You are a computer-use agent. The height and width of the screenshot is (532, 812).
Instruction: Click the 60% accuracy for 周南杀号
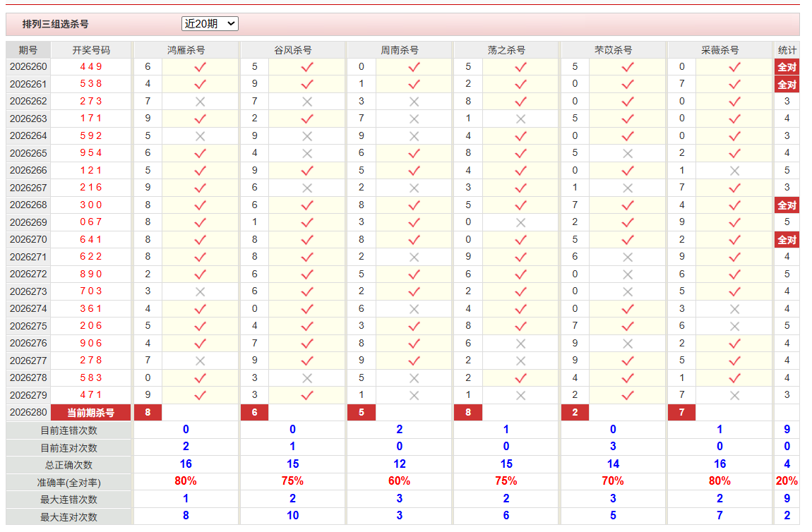[399, 481]
